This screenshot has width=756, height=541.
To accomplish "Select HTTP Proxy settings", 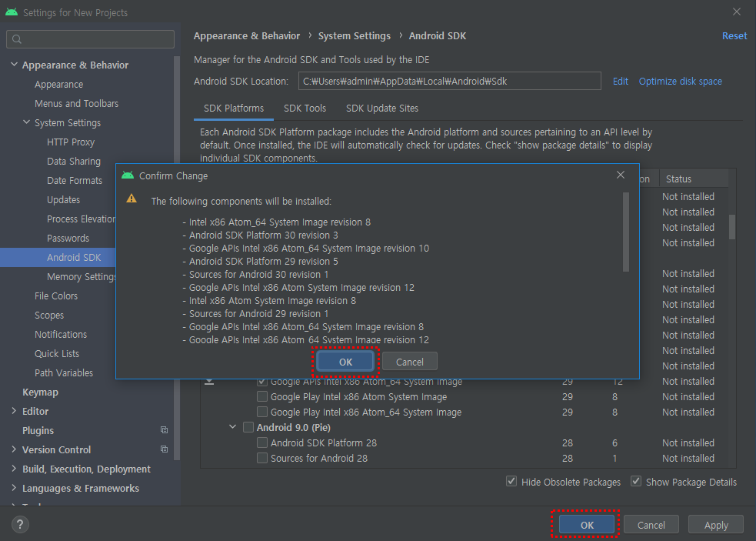I will 71,142.
